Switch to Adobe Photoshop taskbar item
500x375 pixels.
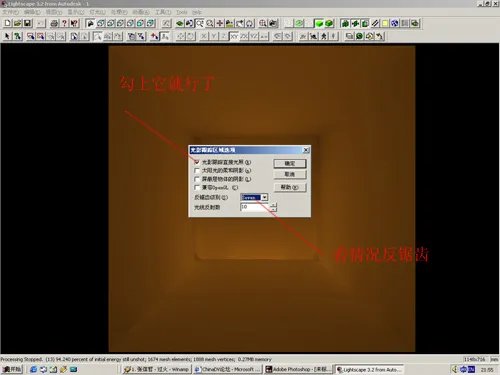pyautogui.click(x=299, y=369)
